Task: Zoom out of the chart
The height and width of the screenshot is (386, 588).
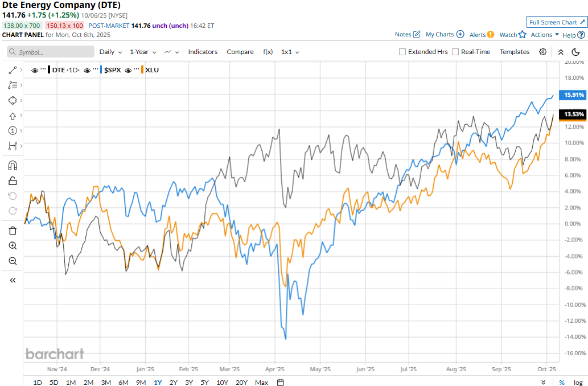Action: point(13,261)
